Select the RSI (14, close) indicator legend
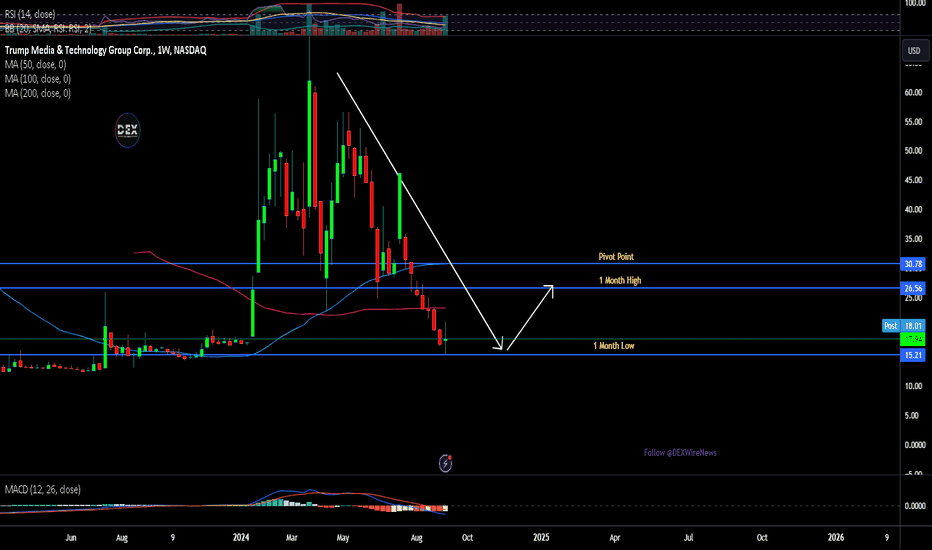Viewport: 932px width, 550px height. click(x=30, y=14)
